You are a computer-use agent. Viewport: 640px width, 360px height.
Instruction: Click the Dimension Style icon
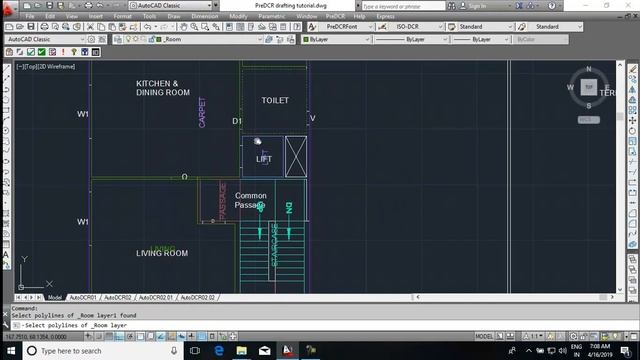point(382,27)
